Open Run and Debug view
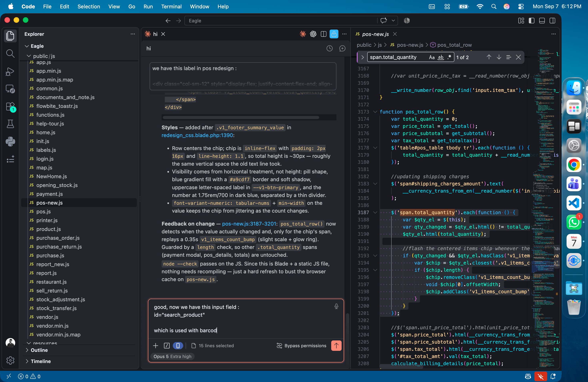588x382 pixels. 10,71
